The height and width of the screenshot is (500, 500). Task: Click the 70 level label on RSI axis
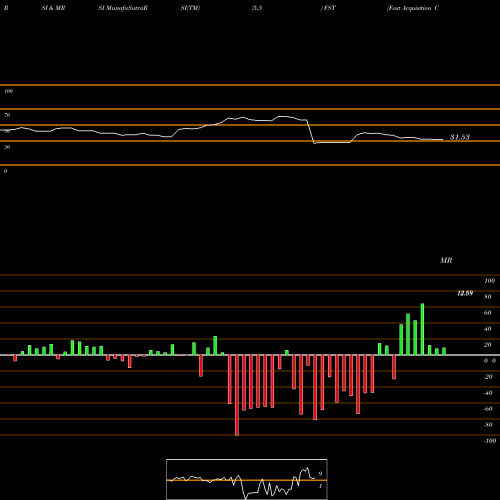[x=7, y=115]
